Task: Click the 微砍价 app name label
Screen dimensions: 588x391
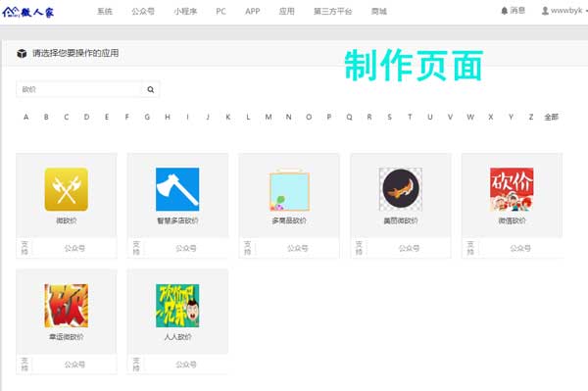Action: point(67,220)
